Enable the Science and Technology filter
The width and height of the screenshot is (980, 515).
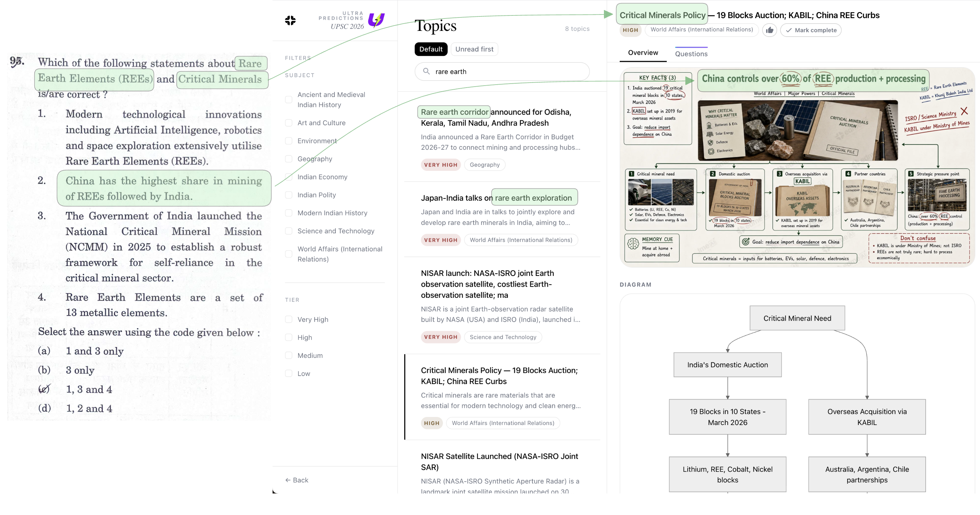289,231
